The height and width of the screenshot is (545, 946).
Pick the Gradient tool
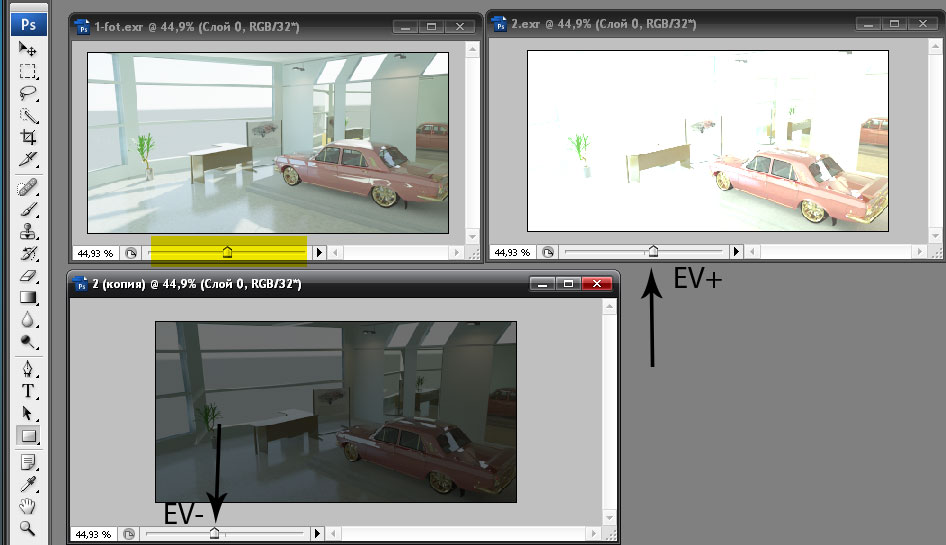tap(29, 297)
